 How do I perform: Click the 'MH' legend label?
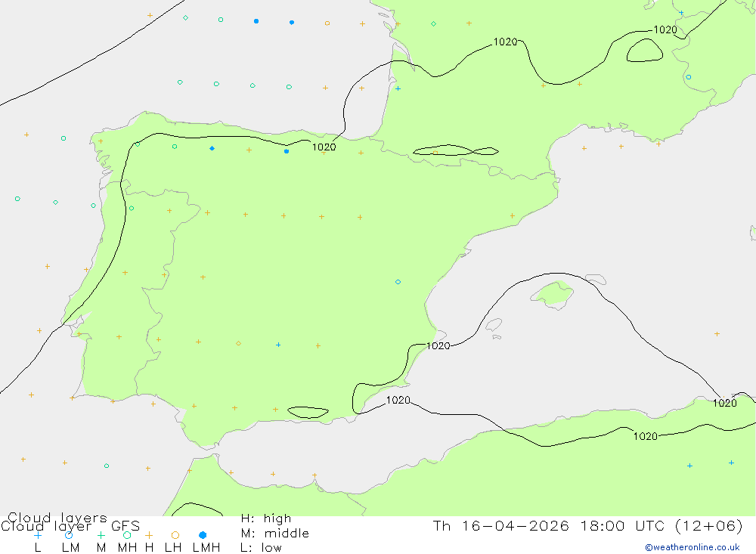coord(127,548)
